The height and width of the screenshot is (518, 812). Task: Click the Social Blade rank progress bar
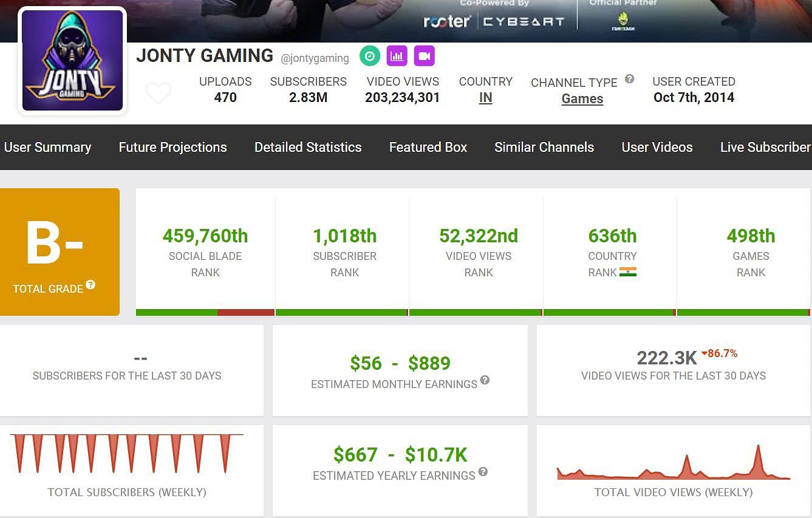pyautogui.click(x=205, y=313)
